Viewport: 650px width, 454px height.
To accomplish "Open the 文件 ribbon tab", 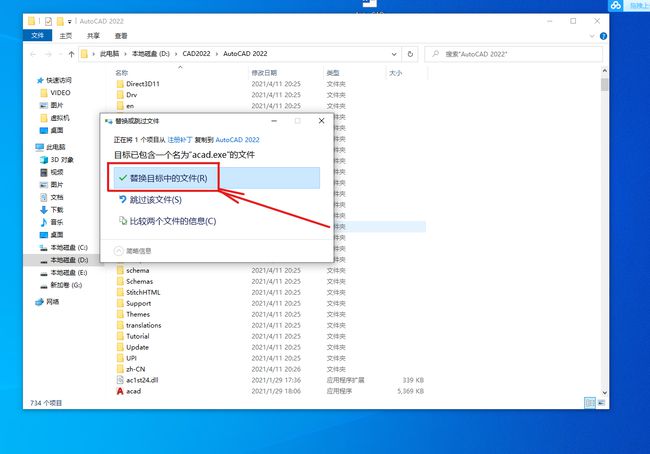I will point(37,36).
